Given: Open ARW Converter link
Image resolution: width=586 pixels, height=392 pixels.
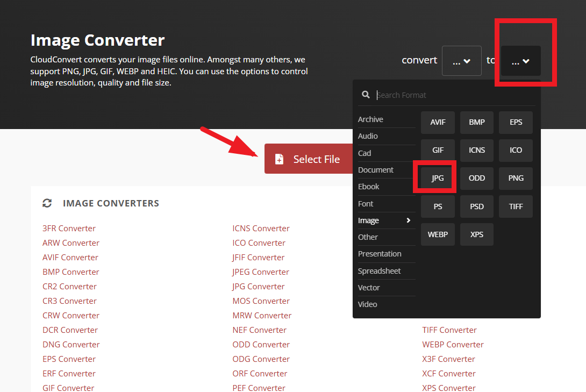Looking at the screenshot, I should pyautogui.click(x=70, y=243).
